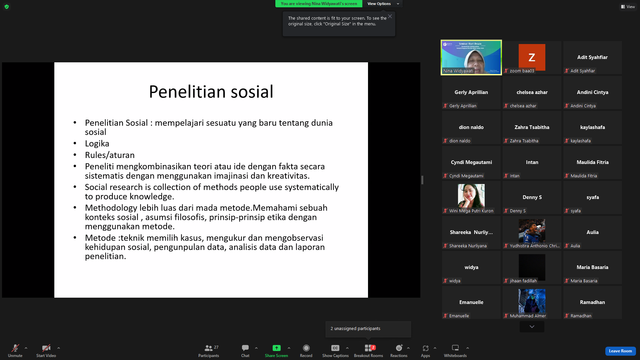The width and height of the screenshot is (640, 360).
Task: Click the Leave Room button
Action: click(x=620, y=351)
